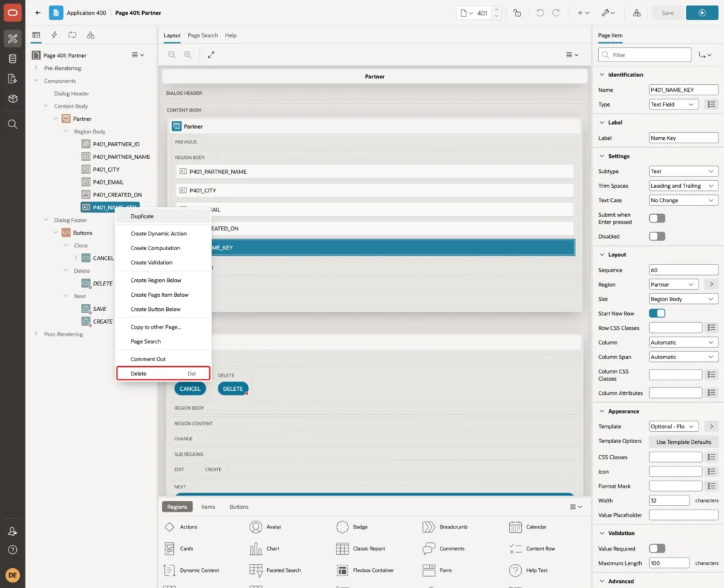This screenshot has width=724, height=588.
Task: Switch to the Dynamic Actions lightning tab
Action: tap(54, 35)
